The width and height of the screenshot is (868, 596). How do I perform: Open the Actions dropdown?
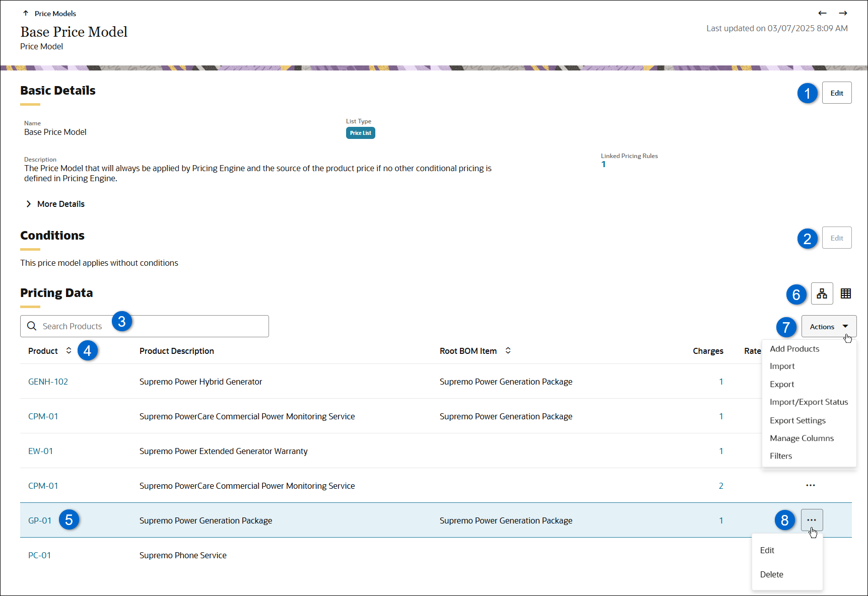pos(828,326)
